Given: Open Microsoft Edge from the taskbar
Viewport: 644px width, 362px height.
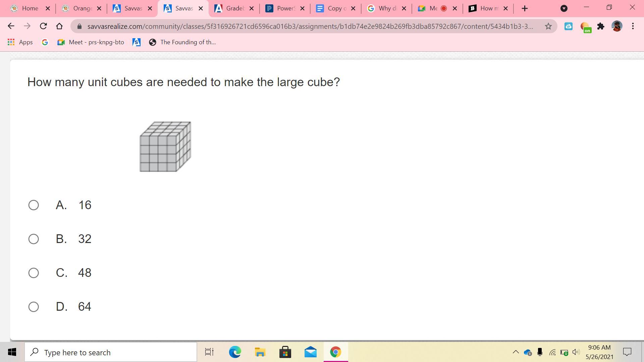Looking at the screenshot, I should pos(235,352).
